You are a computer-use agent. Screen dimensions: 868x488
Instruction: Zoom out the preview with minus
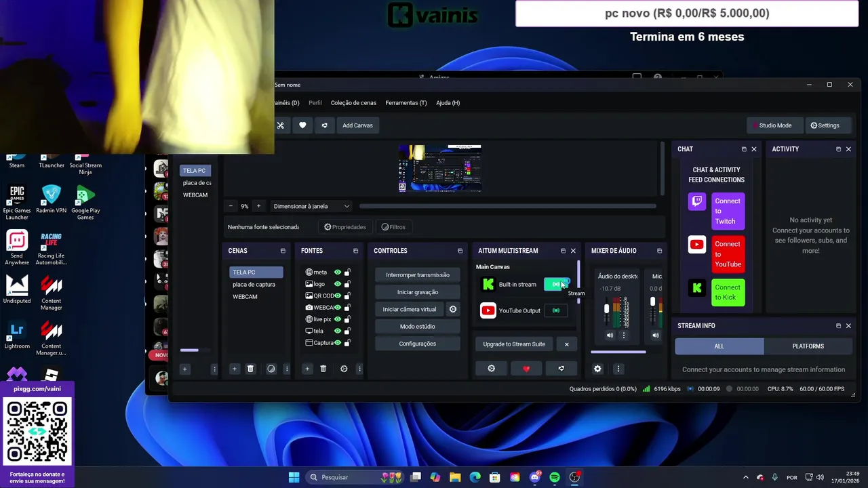point(231,206)
